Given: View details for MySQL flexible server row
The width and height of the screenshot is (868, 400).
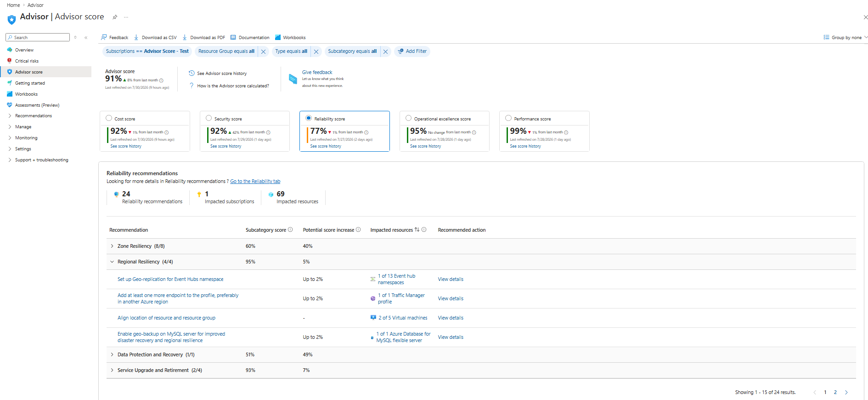Looking at the screenshot, I should click(451, 337).
